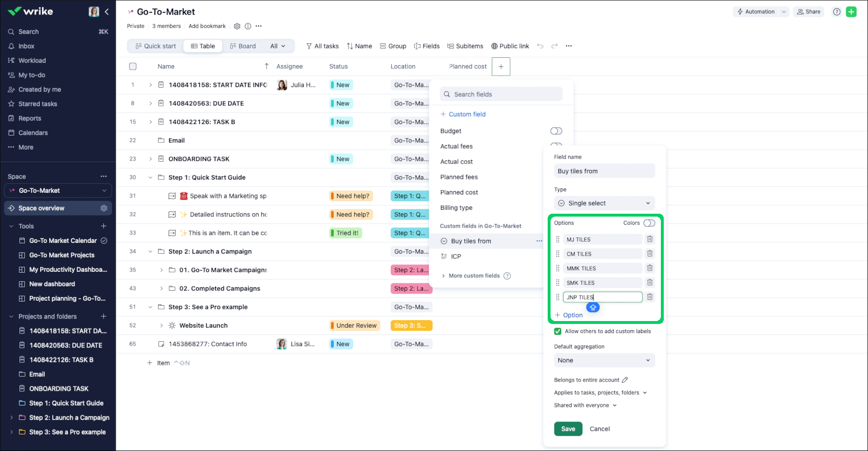The width and height of the screenshot is (868, 451).
Task: Click Add bookmark link
Action: [x=207, y=26]
